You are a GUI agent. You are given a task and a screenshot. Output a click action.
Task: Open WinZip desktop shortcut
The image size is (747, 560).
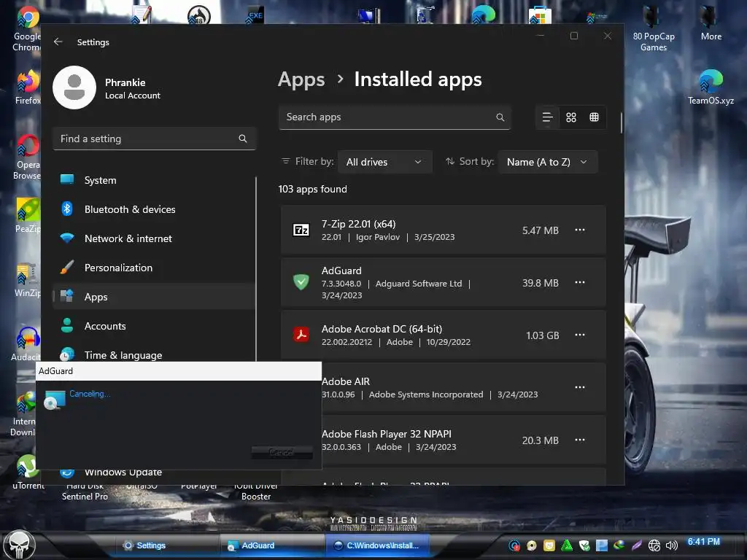[28, 280]
